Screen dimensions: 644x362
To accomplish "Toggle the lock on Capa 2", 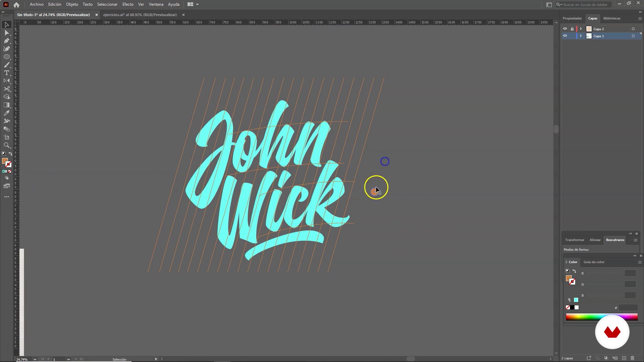I will (x=572, y=29).
